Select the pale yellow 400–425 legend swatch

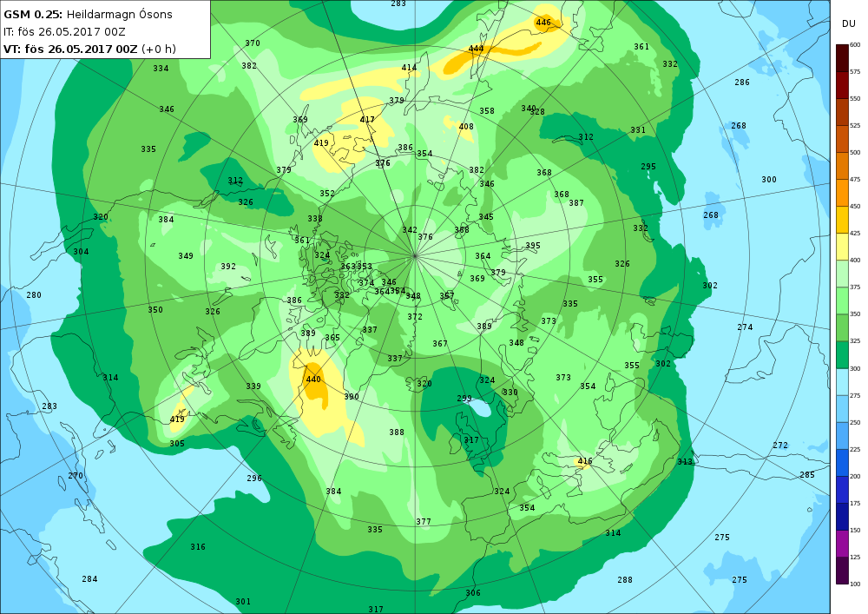click(842, 247)
